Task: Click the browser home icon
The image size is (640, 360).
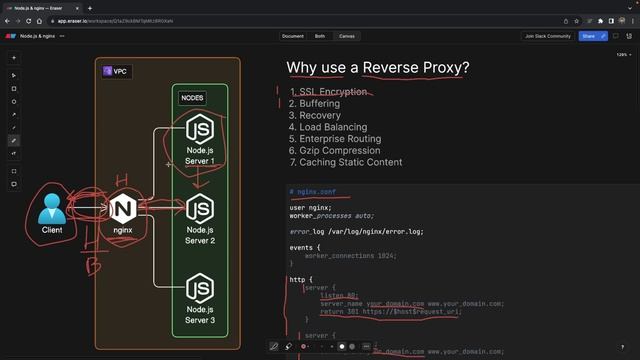Action: tap(40, 21)
